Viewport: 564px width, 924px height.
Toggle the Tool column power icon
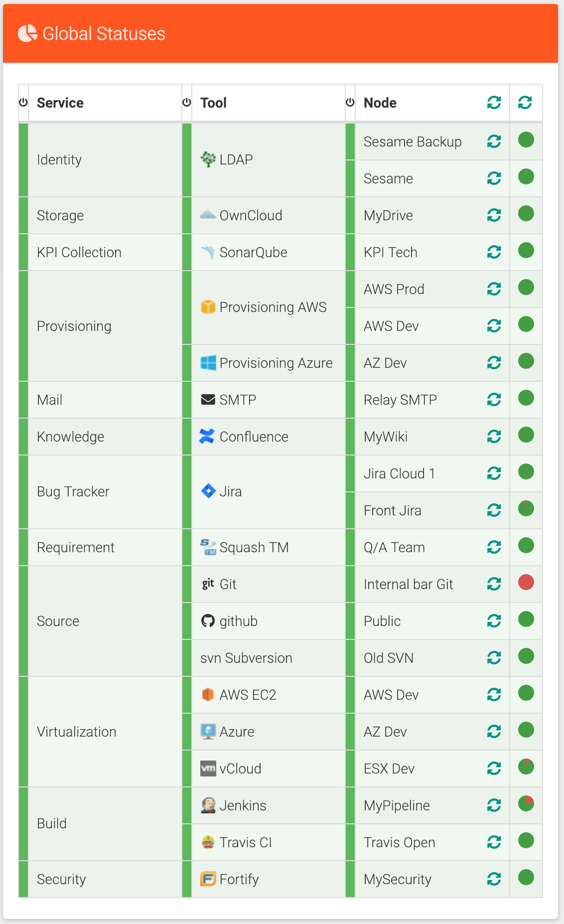(187, 102)
